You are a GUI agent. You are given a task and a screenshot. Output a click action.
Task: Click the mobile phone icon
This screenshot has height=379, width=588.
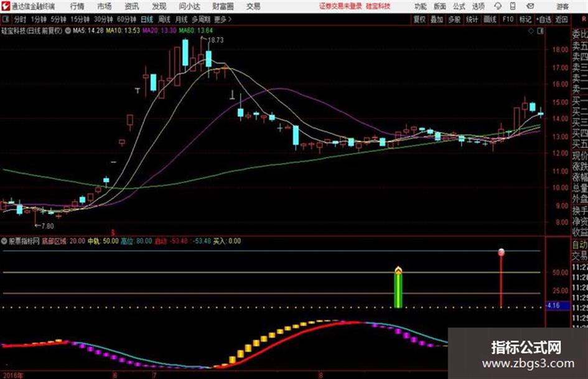[x=513, y=6]
